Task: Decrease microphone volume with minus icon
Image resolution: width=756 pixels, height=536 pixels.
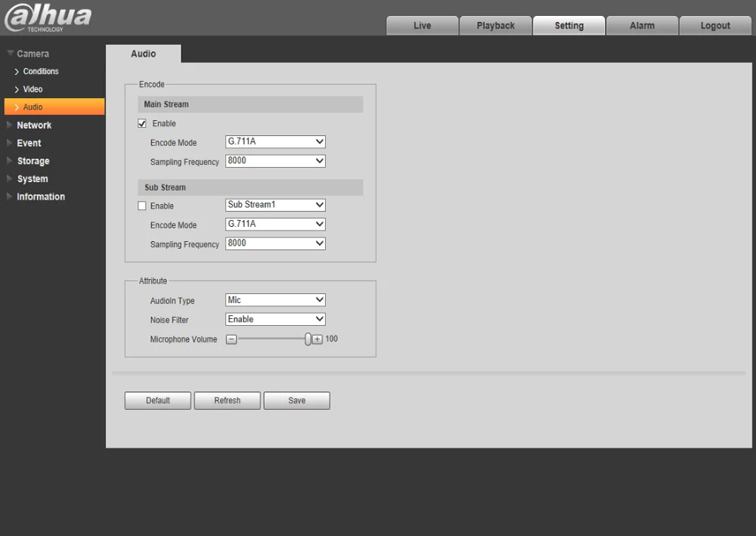Action: pos(231,339)
